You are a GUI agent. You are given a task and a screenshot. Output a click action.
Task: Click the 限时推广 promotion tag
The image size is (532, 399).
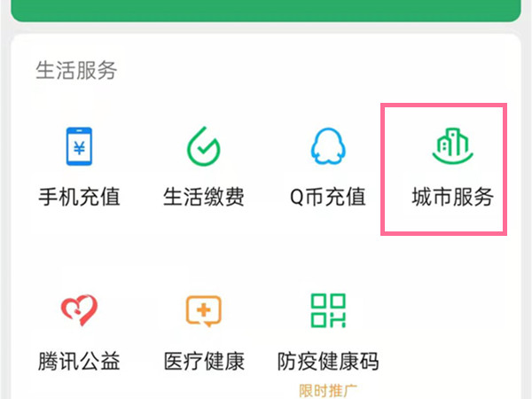pyautogui.click(x=328, y=391)
